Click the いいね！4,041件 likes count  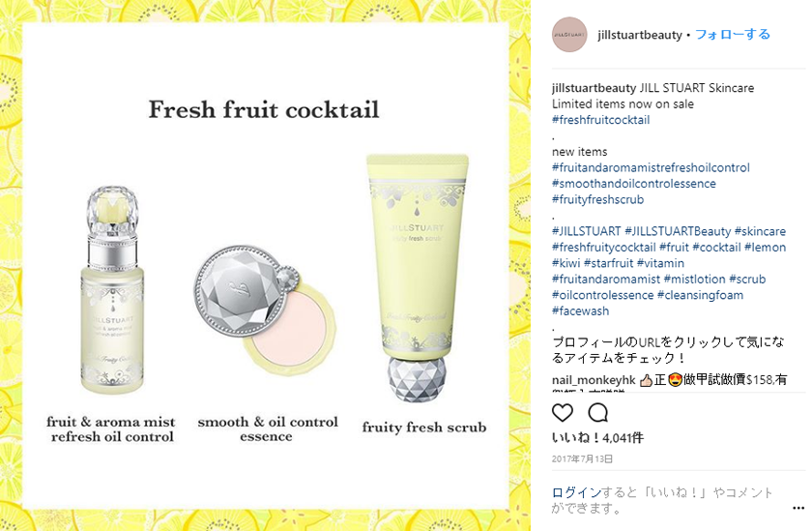point(597,438)
